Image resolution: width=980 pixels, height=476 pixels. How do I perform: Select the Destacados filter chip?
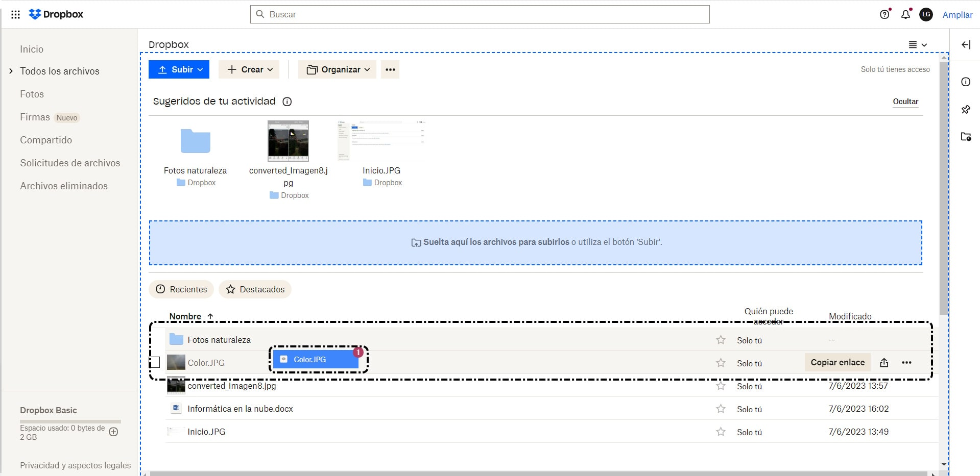[x=255, y=289]
